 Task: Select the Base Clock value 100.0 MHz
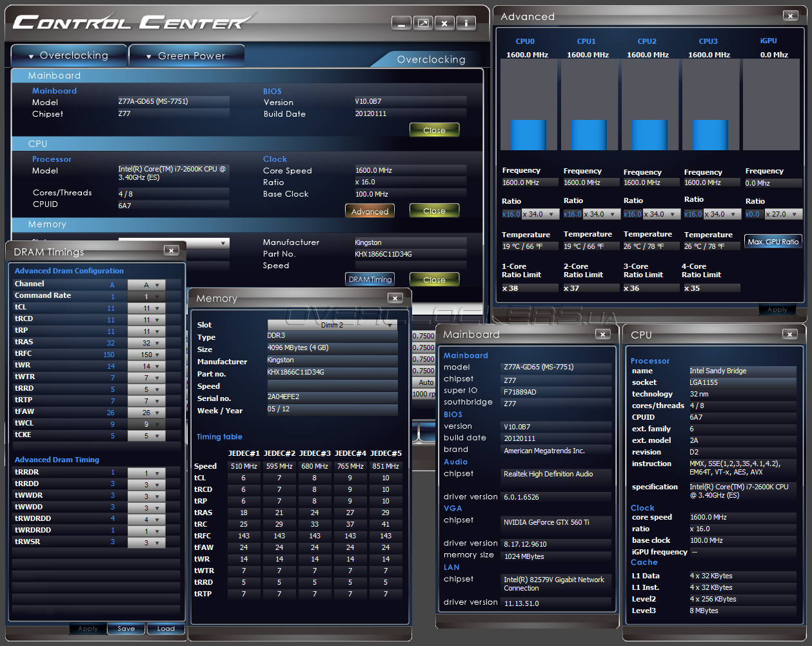410,195
